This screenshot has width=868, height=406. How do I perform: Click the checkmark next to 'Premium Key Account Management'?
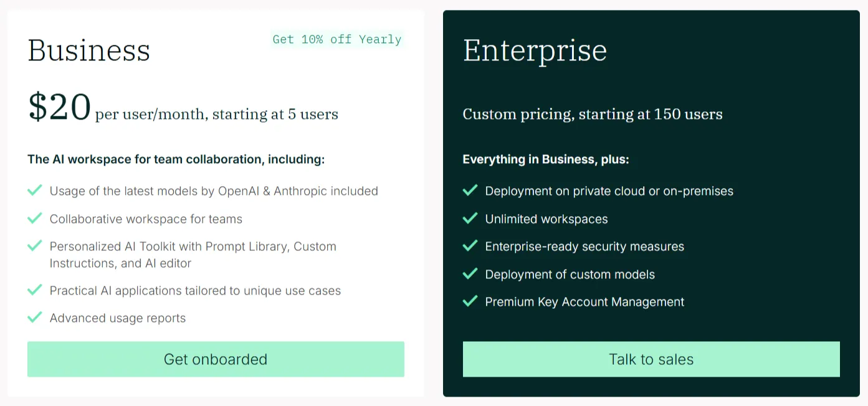(x=470, y=301)
